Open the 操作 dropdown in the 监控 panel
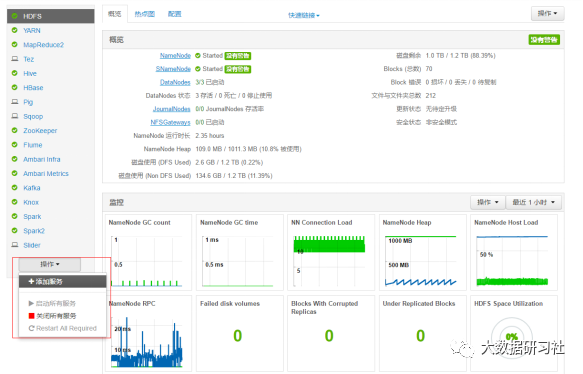This screenshot has width=583, height=374. pyautogui.click(x=487, y=202)
